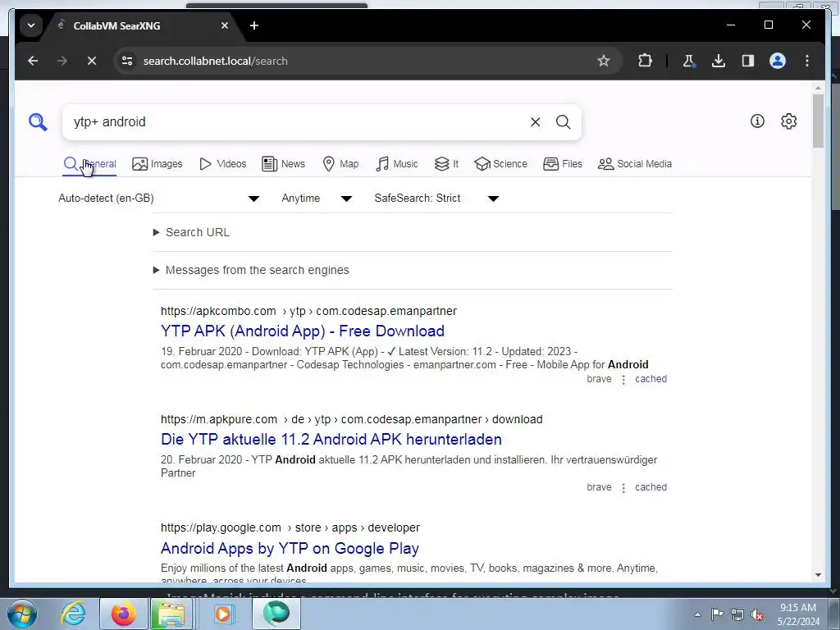Open the play.google.com result URL
Image resolution: width=840 pixels, height=630 pixels.
(290, 527)
